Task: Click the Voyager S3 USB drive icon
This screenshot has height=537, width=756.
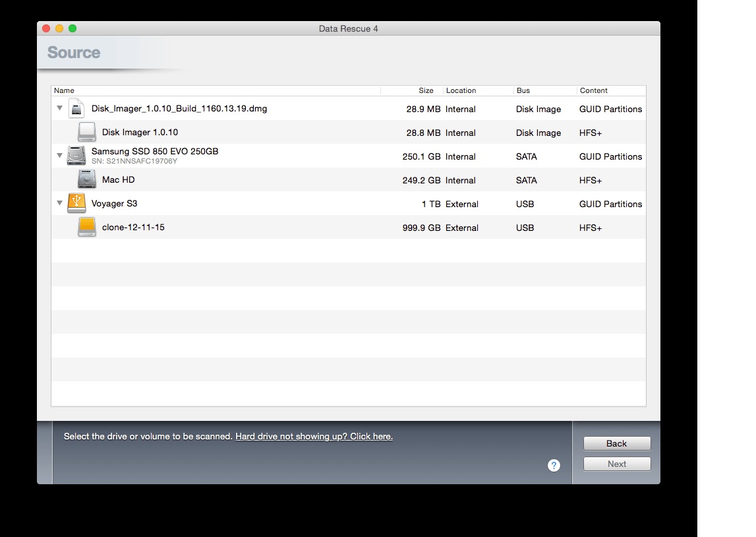Action: 76,203
